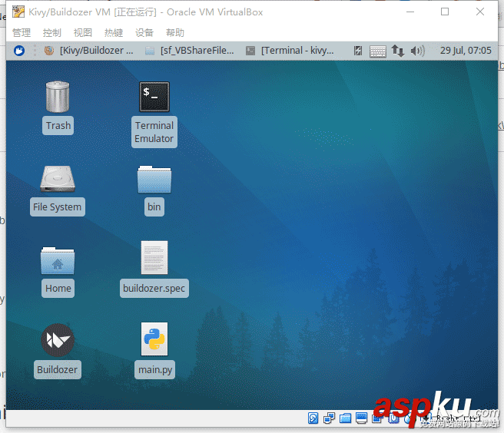Maximize the VirtualBox VM window

[445, 12]
